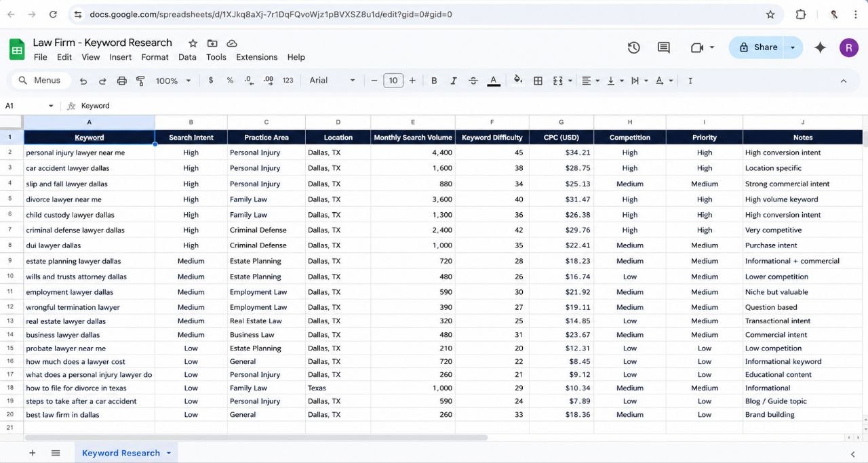
Task: Open the File menu
Action: 40,57
